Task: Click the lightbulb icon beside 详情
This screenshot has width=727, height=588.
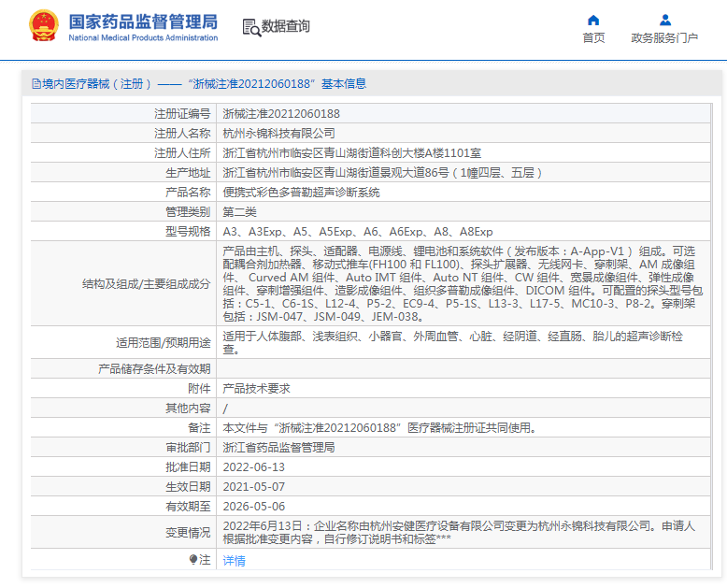Action: point(193,560)
